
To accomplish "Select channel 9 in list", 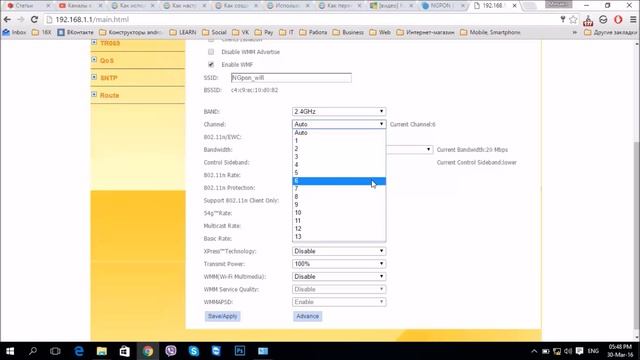I will coord(339,205).
